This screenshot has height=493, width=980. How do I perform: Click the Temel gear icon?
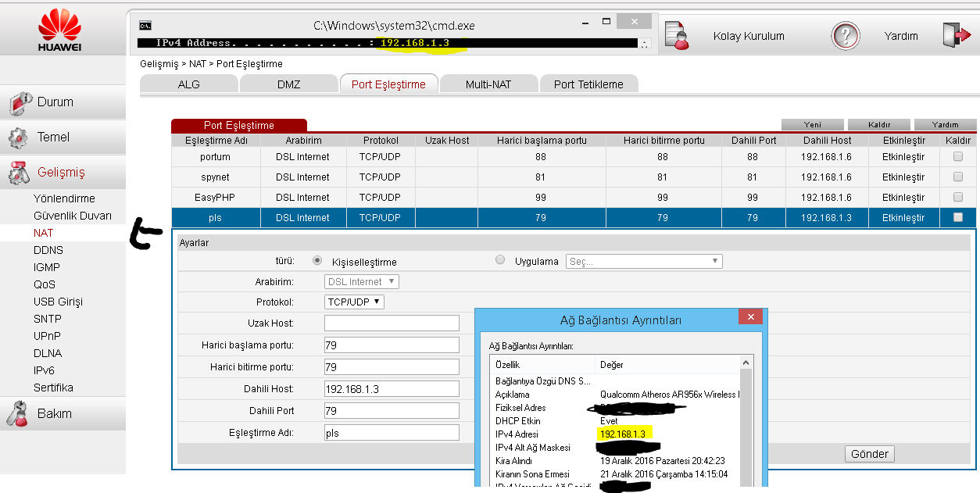[18, 138]
